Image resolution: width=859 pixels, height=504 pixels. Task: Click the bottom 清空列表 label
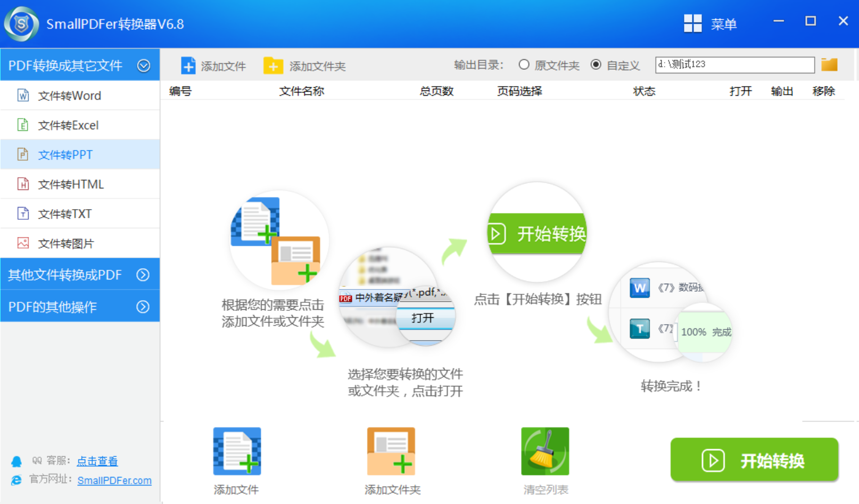pos(546,490)
